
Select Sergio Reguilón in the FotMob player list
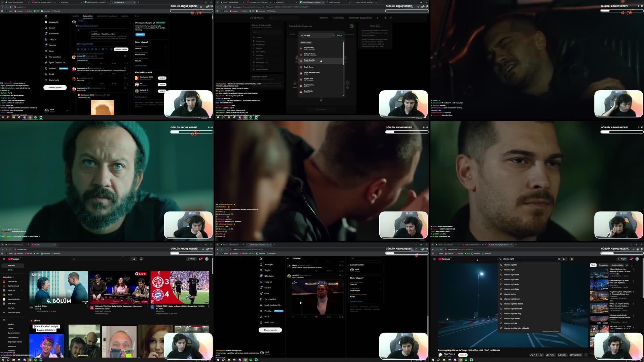321,61
